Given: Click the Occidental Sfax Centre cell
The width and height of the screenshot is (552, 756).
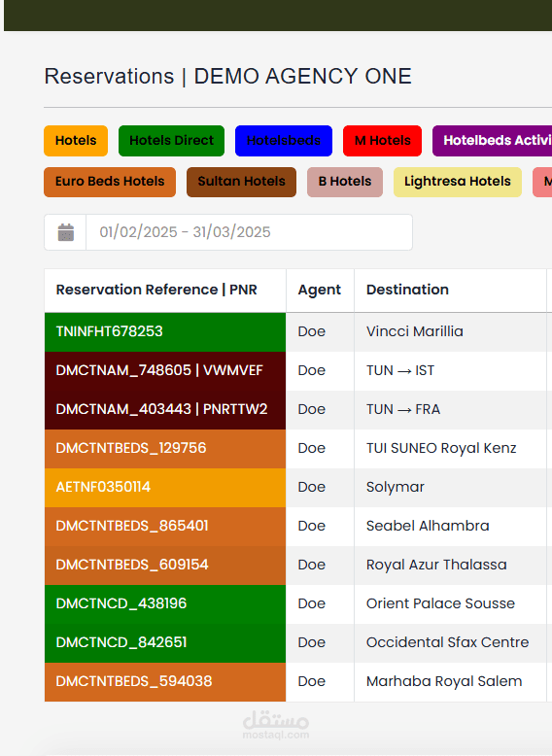Looking at the screenshot, I should click(x=450, y=643).
